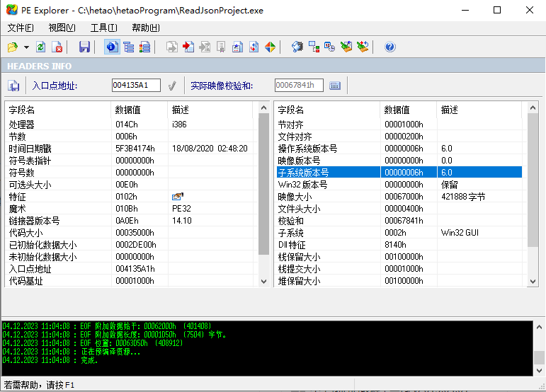The height and width of the screenshot is (392, 546).
Task: Open the 工具(T) menu
Action: pyautogui.click(x=103, y=28)
